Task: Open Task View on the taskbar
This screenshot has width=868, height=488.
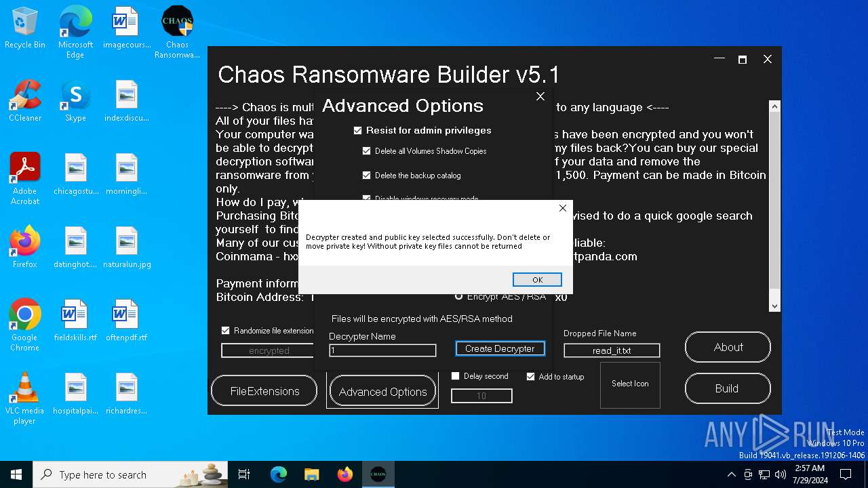Action: [x=244, y=474]
